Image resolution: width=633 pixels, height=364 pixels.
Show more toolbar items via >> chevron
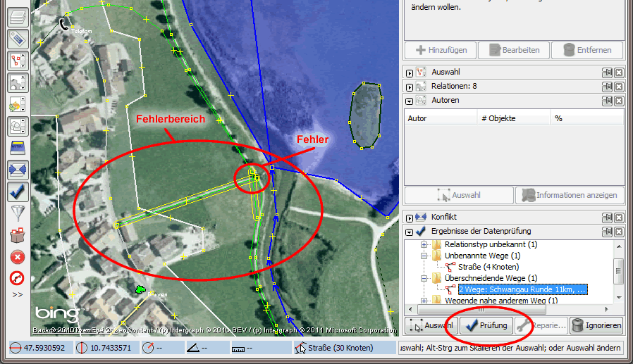pyautogui.click(x=18, y=294)
